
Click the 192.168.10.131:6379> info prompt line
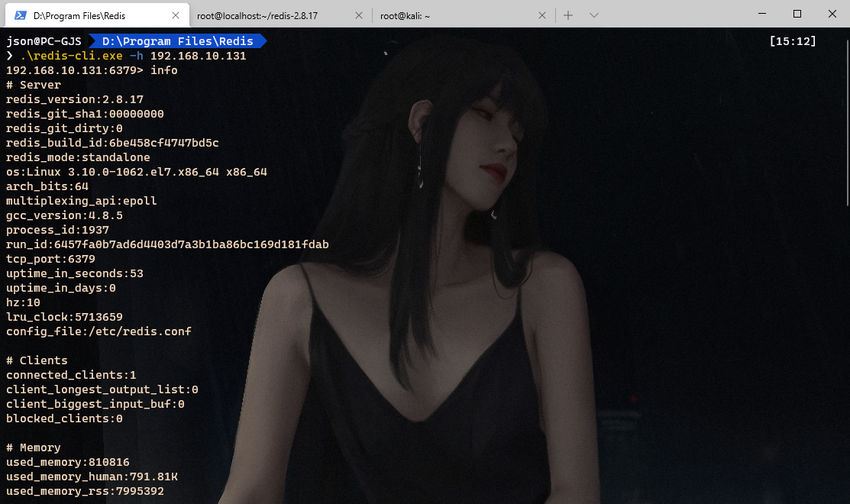pyautogui.click(x=92, y=70)
